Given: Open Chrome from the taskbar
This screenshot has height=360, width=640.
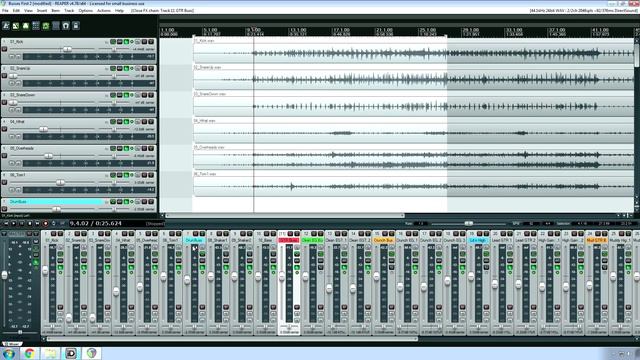Looking at the screenshot, I should pyautogui.click(x=29, y=353).
